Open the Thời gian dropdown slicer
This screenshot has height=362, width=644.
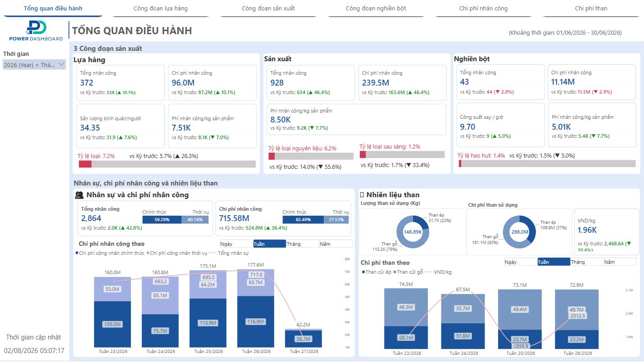click(34, 65)
